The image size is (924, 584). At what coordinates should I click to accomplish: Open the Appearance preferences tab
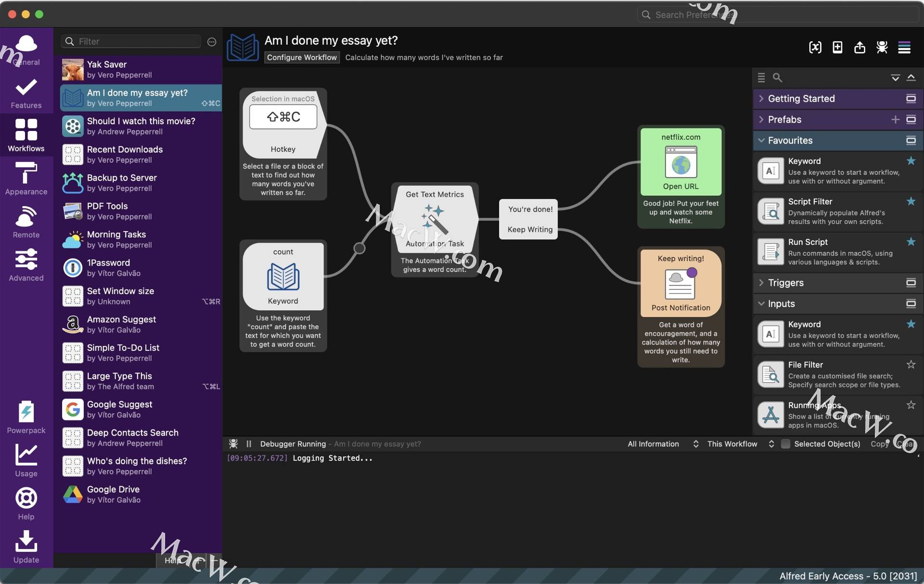26,178
